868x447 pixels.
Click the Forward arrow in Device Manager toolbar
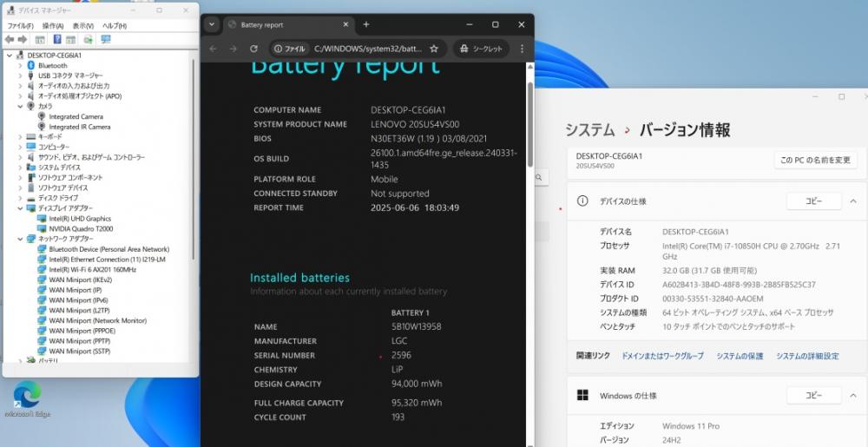[x=23, y=39]
